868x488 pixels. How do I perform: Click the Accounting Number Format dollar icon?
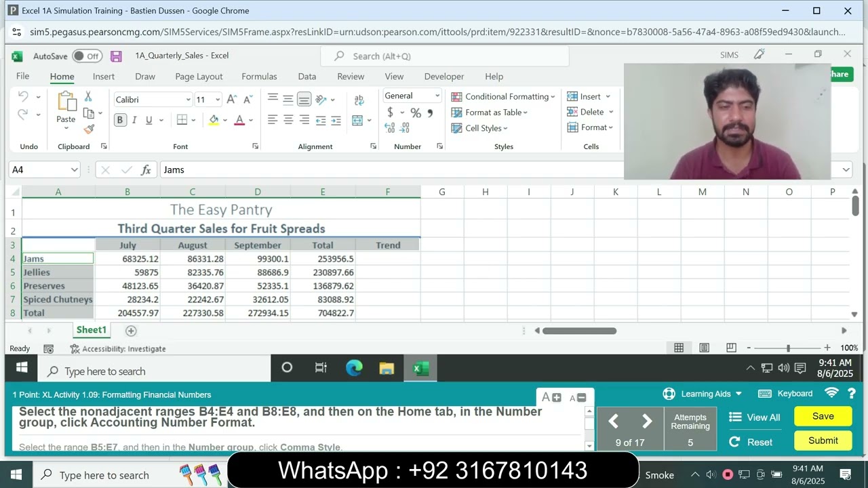tap(391, 113)
